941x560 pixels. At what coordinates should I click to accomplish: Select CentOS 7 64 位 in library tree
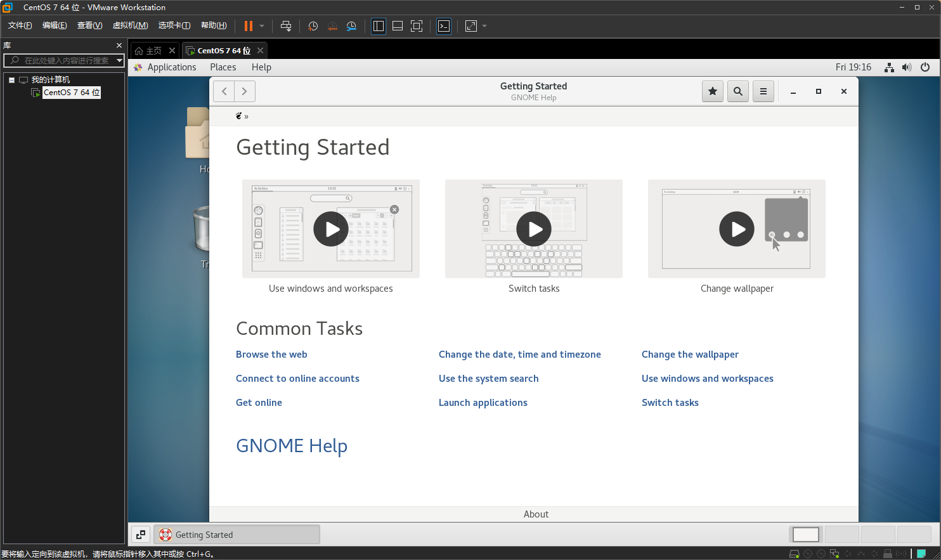[72, 93]
